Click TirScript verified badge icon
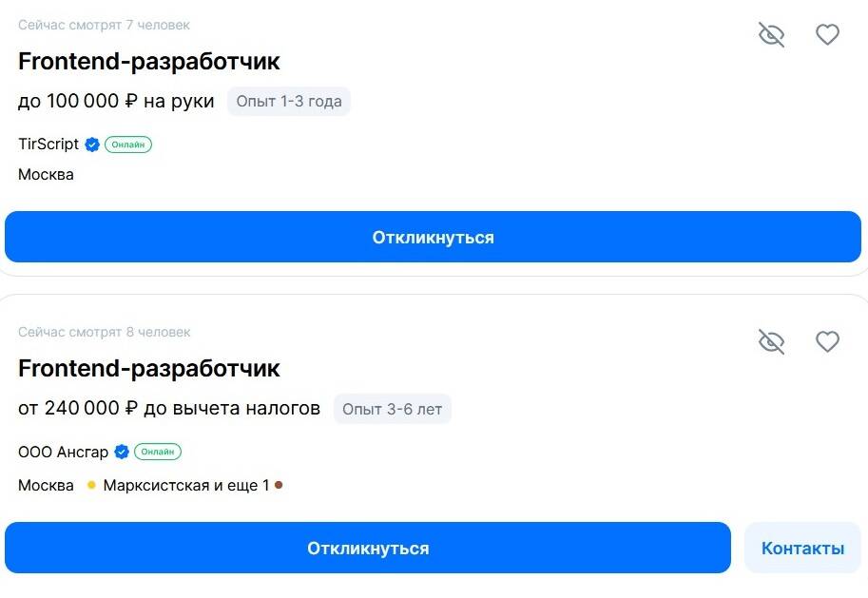 92,145
